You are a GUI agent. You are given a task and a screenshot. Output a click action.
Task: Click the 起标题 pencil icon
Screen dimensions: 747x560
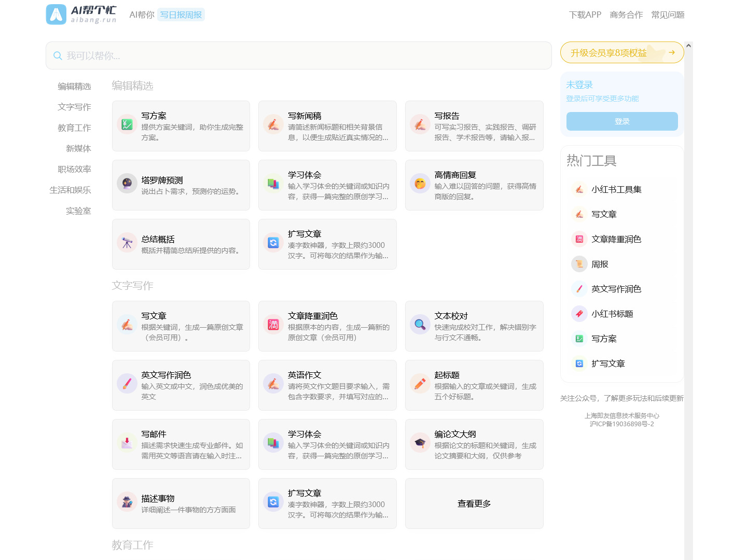(x=420, y=384)
